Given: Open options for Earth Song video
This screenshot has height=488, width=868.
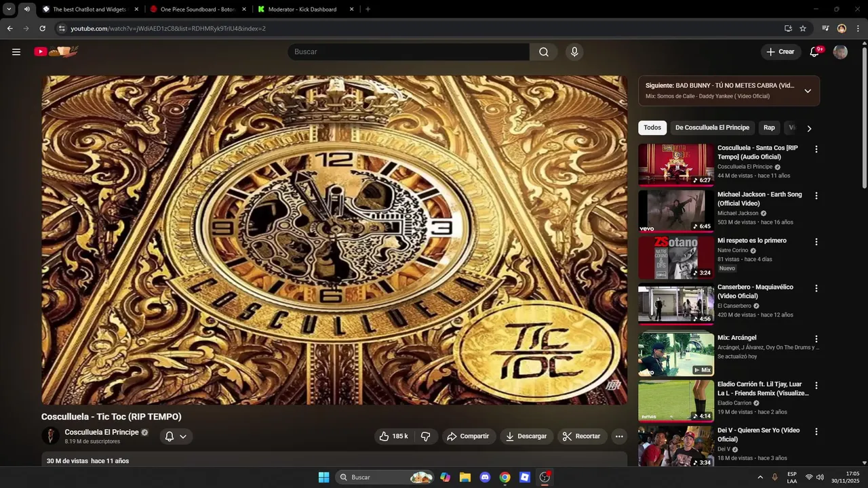Looking at the screenshot, I should (x=816, y=196).
